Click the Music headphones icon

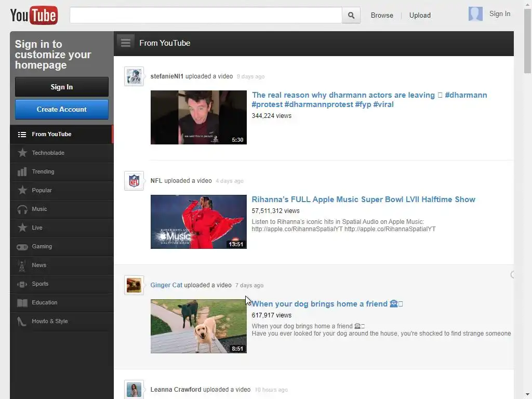pos(22,209)
